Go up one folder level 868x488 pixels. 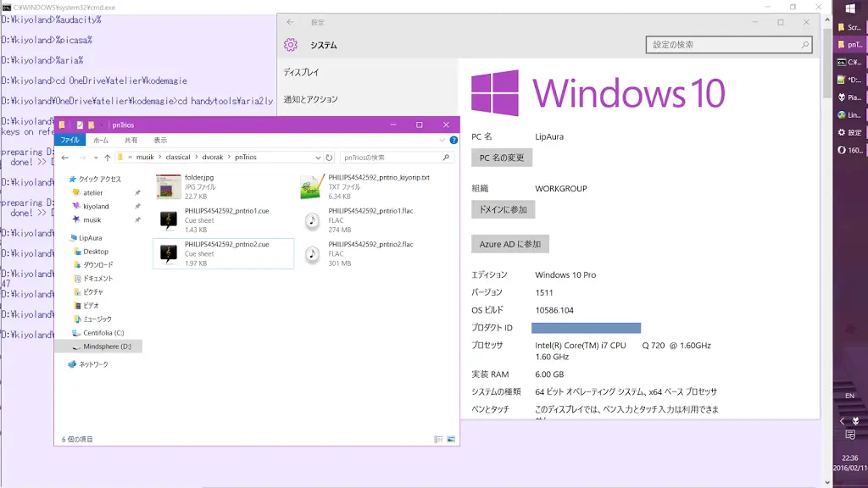[108, 158]
